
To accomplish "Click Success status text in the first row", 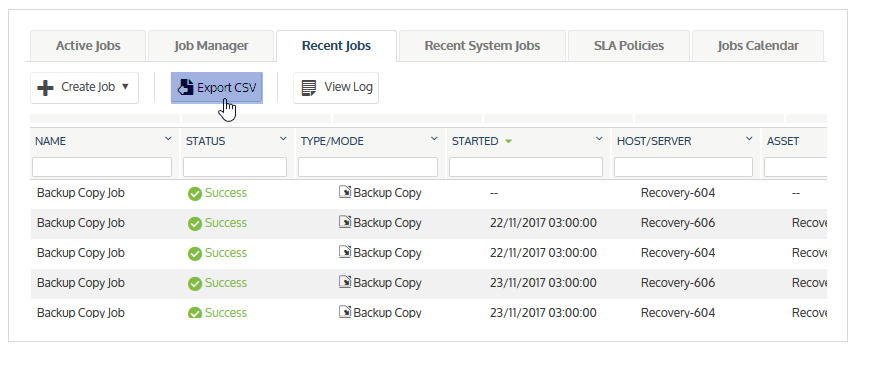I will [x=226, y=193].
